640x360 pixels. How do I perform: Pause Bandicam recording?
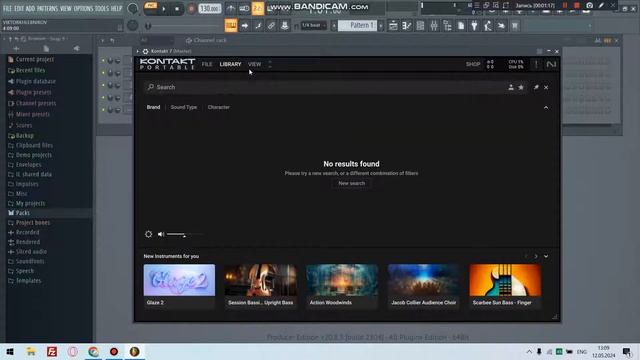click(565, 5)
